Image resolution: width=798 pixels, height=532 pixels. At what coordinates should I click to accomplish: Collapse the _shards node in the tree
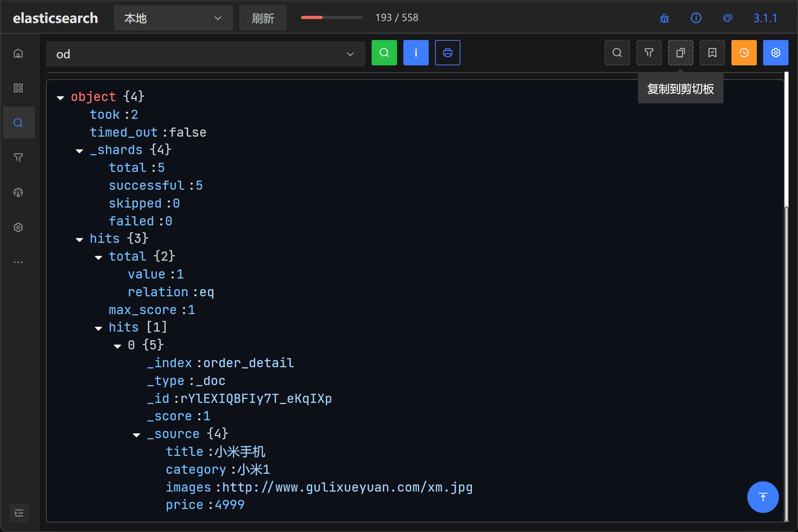(80, 151)
